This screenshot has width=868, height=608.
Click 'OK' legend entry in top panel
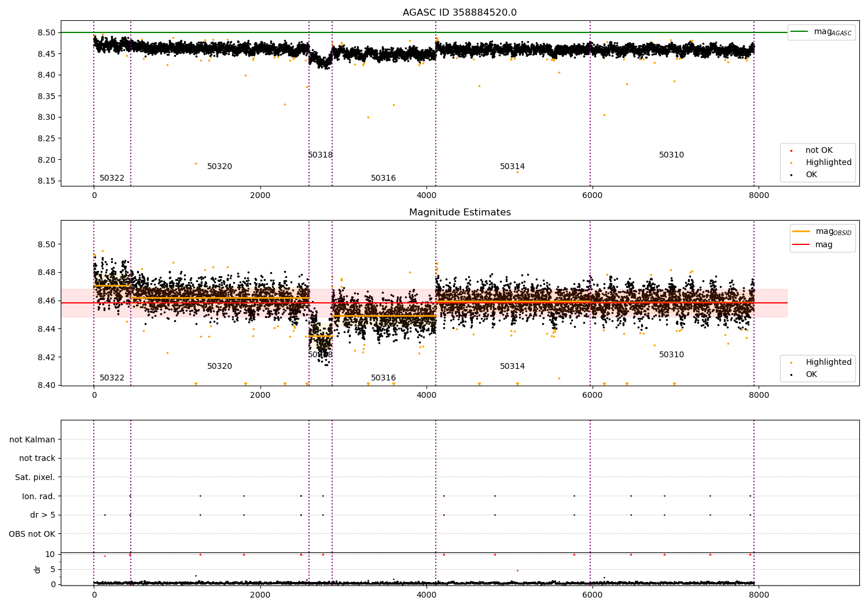pos(811,175)
